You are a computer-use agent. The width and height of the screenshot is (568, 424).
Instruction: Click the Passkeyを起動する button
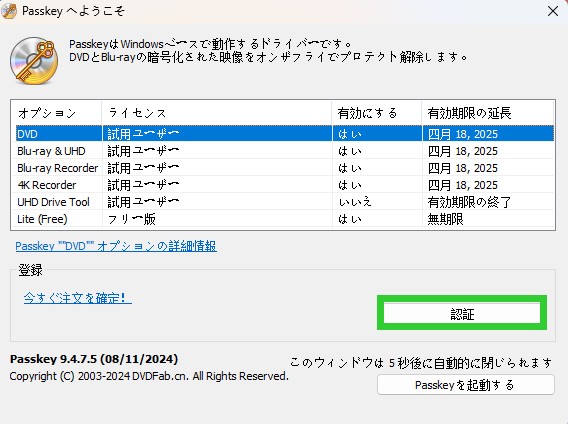[466, 384]
